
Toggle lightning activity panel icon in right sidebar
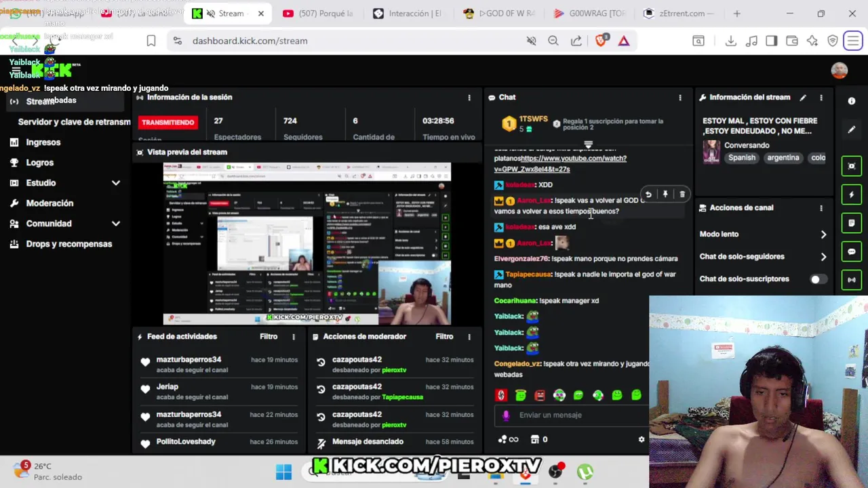click(852, 195)
